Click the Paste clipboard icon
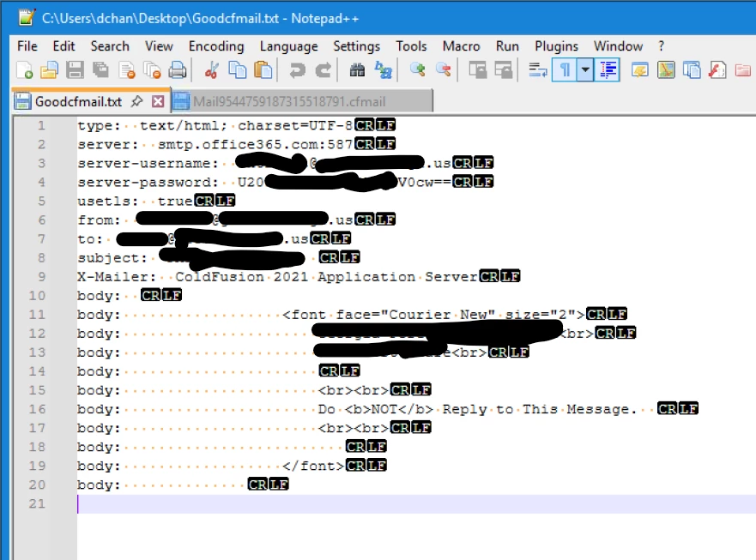The width and height of the screenshot is (756, 560). pos(263,70)
